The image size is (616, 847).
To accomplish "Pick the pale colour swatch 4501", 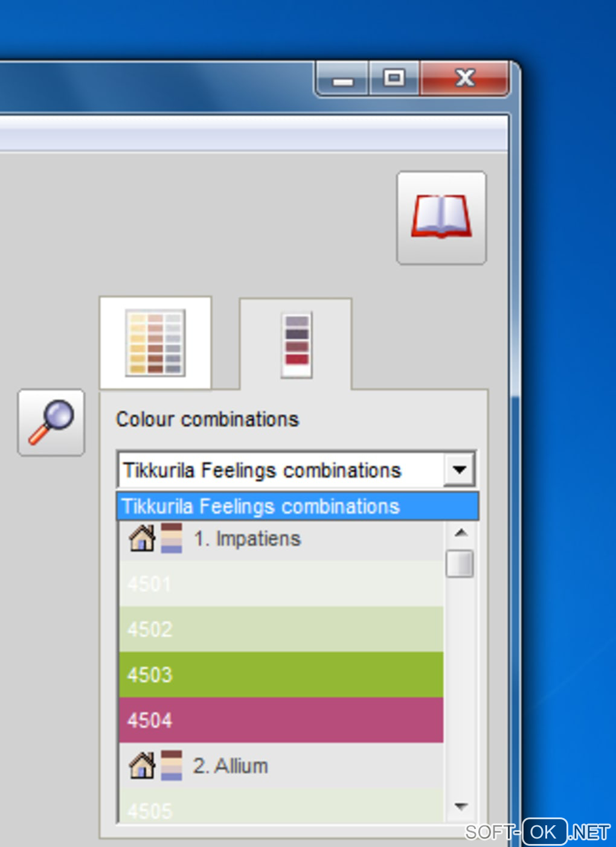I will [x=281, y=584].
